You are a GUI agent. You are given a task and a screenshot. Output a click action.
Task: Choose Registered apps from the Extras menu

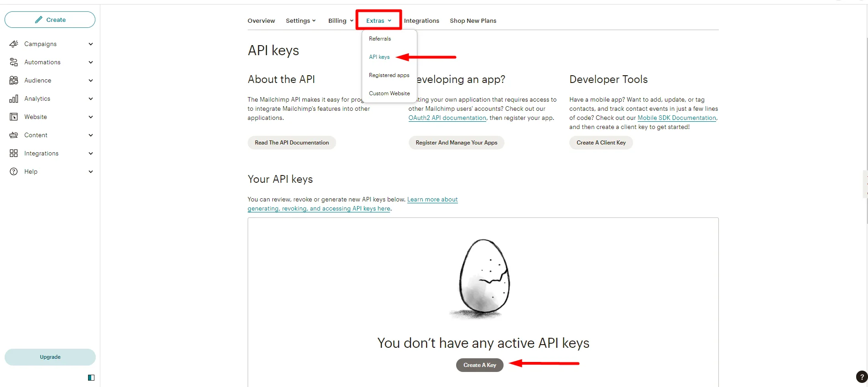point(389,75)
